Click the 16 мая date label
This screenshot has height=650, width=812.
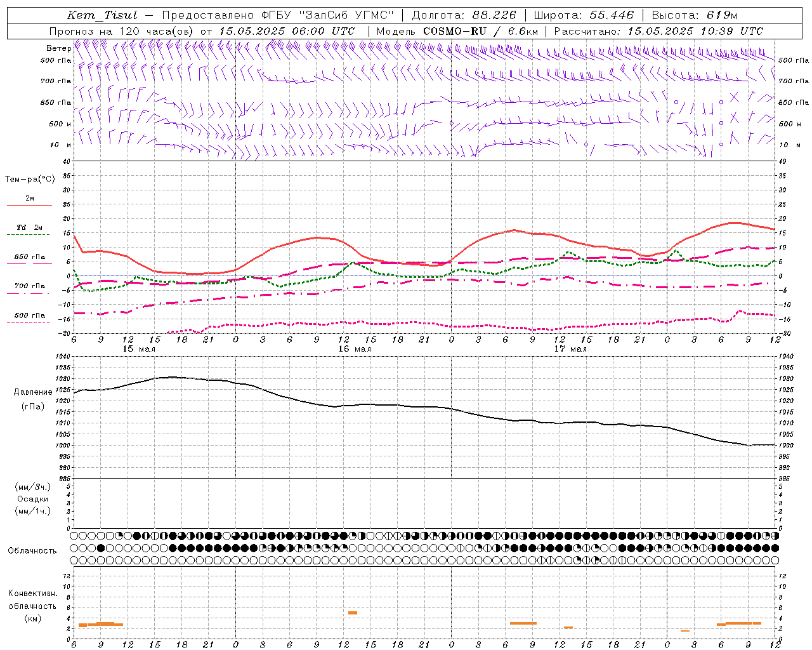point(355,349)
